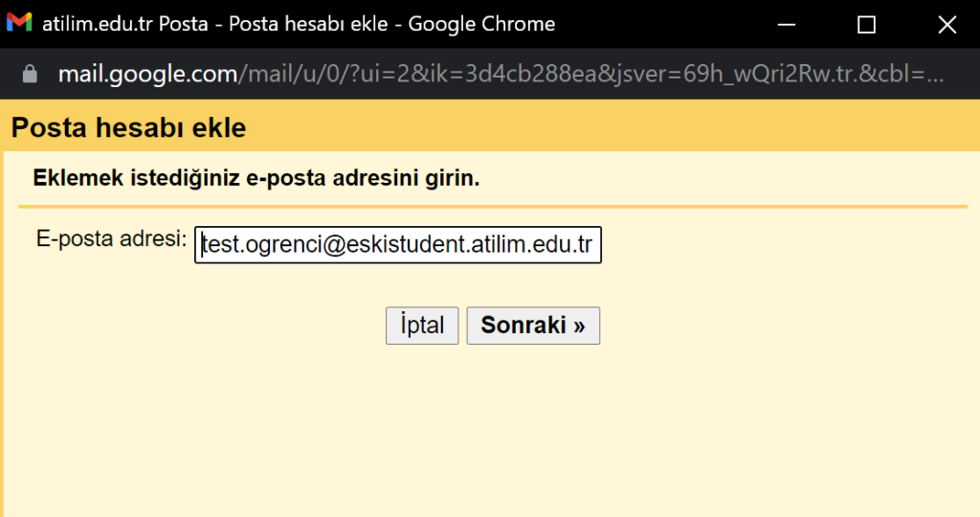Viewport: 980px width, 517px height.
Task: Click the window title text in the title bar
Action: (x=299, y=24)
